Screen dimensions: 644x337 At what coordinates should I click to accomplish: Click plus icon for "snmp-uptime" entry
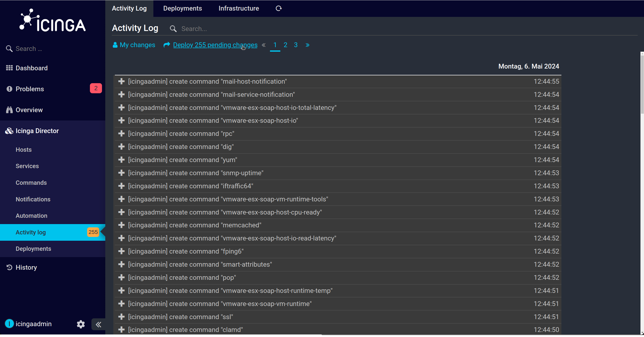point(121,173)
